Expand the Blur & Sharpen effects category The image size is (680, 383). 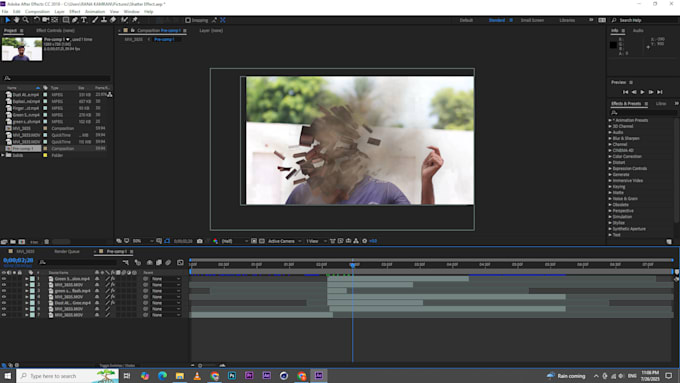(610, 138)
